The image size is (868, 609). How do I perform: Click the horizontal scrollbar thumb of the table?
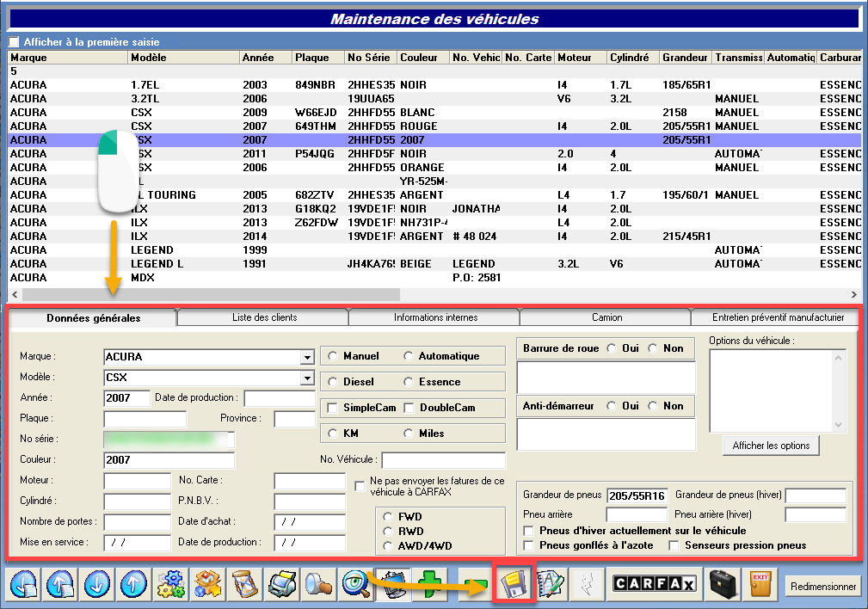click(x=211, y=294)
